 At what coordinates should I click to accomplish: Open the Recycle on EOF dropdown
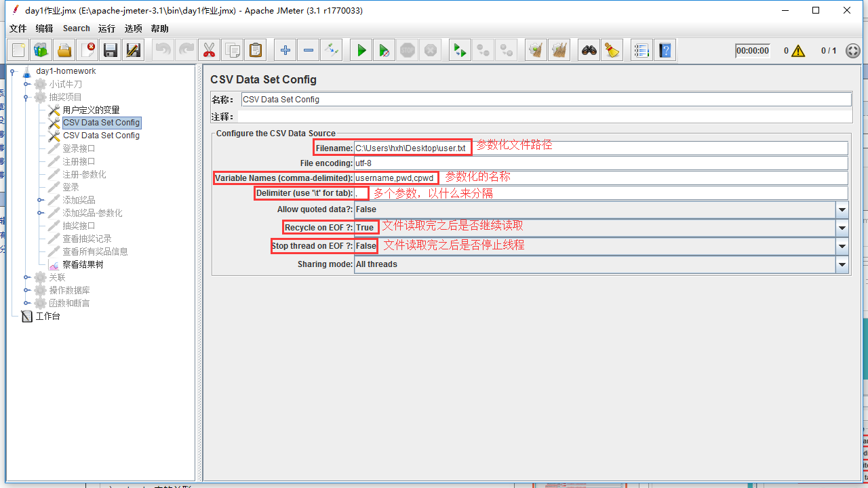tap(842, 228)
